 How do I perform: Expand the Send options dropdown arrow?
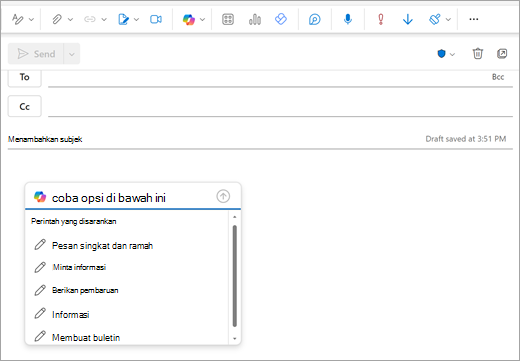pos(72,54)
